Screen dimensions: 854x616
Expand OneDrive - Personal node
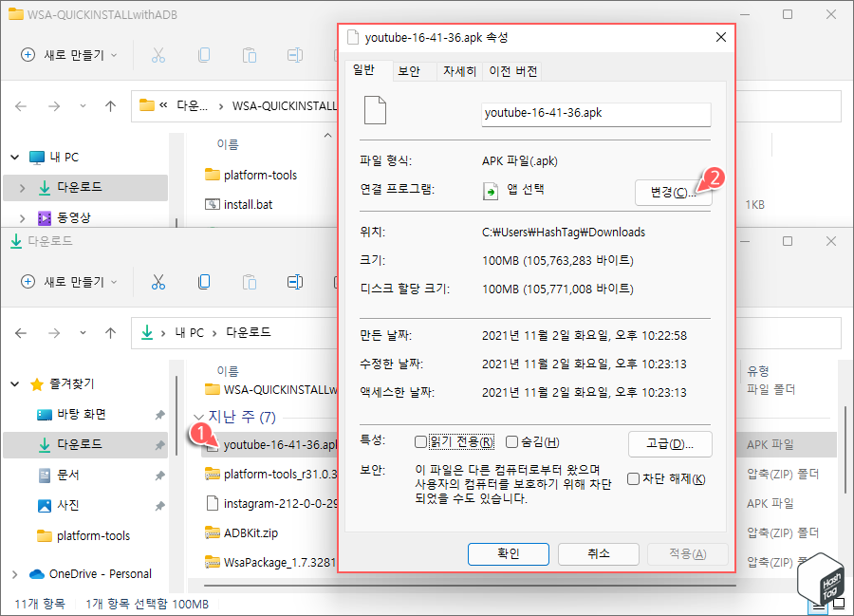click(14, 574)
